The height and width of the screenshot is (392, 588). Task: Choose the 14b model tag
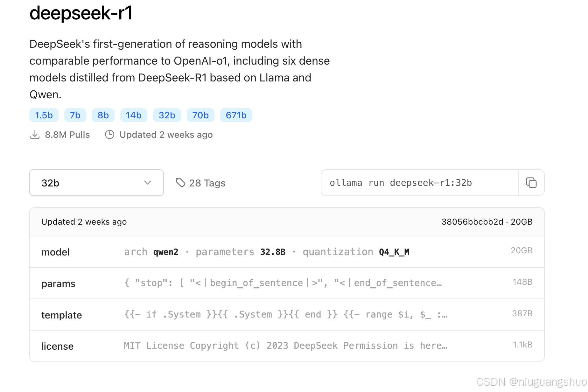pos(134,115)
